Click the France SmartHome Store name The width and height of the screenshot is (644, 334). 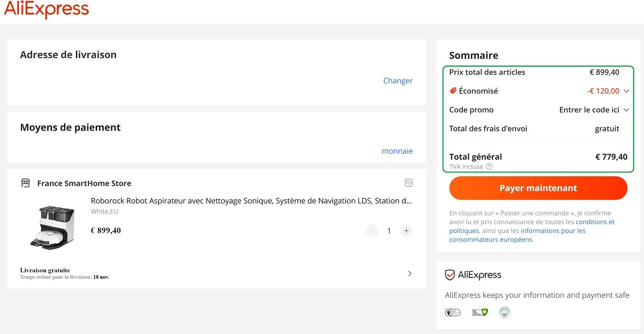84,183
